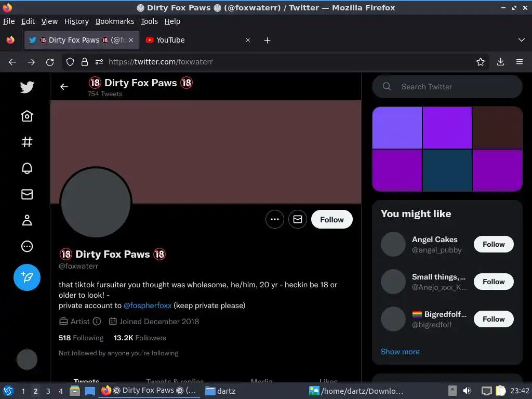Open the Bigredfolf suggested profile name
This screenshot has height=399, width=532.
(x=440, y=314)
